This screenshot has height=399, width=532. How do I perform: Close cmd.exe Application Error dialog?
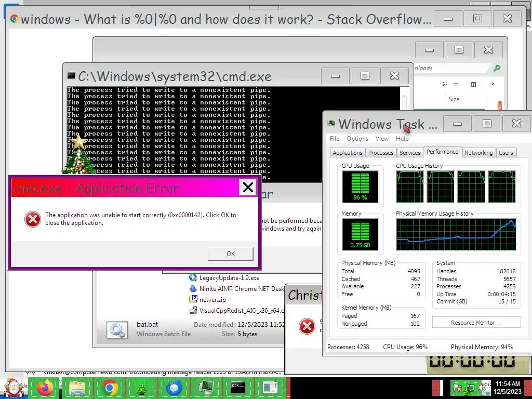(x=248, y=187)
